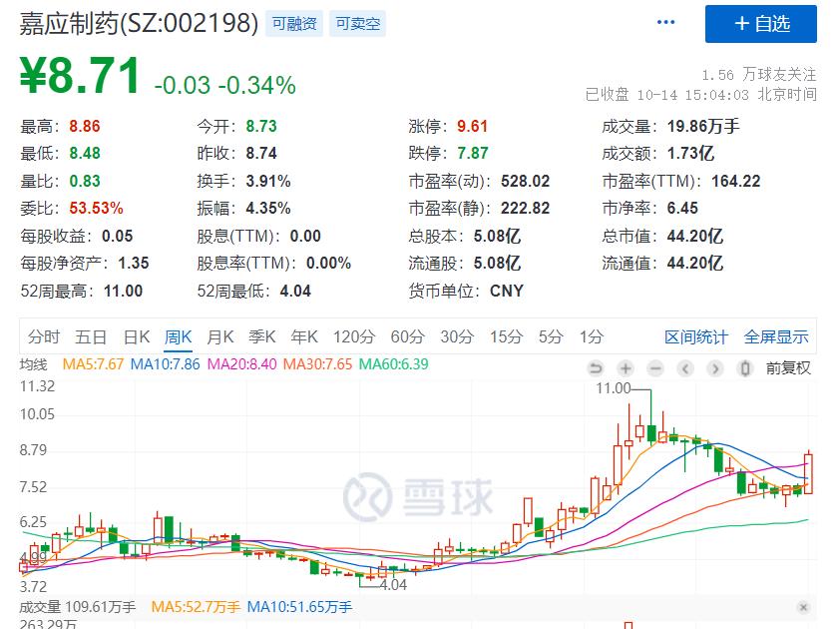This screenshot has width=840, height=629.
Task: Click the chart reset (undo arrow) icon
Action: (596, 368)
